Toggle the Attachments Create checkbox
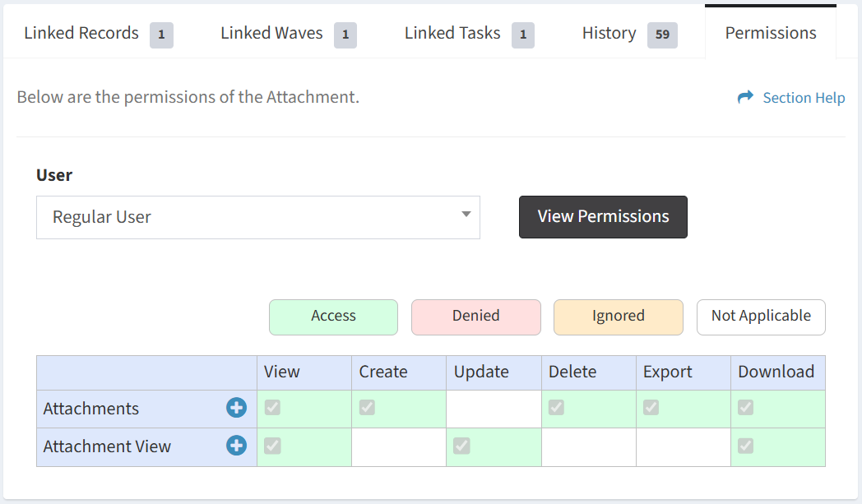The height and width of the screenshot is (504, 862). pos(367,408)
